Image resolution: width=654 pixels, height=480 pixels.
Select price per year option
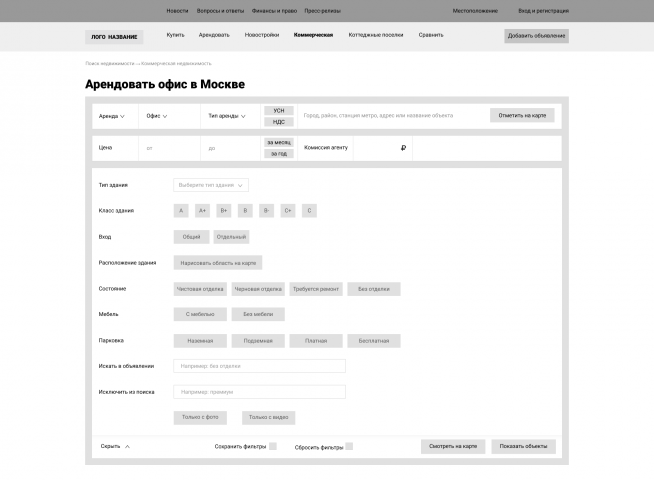coord(279,154)
